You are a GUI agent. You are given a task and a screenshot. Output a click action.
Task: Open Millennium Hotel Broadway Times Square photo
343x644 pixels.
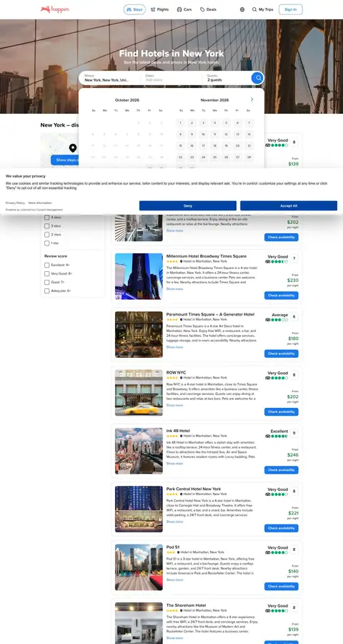click(139, 276)
